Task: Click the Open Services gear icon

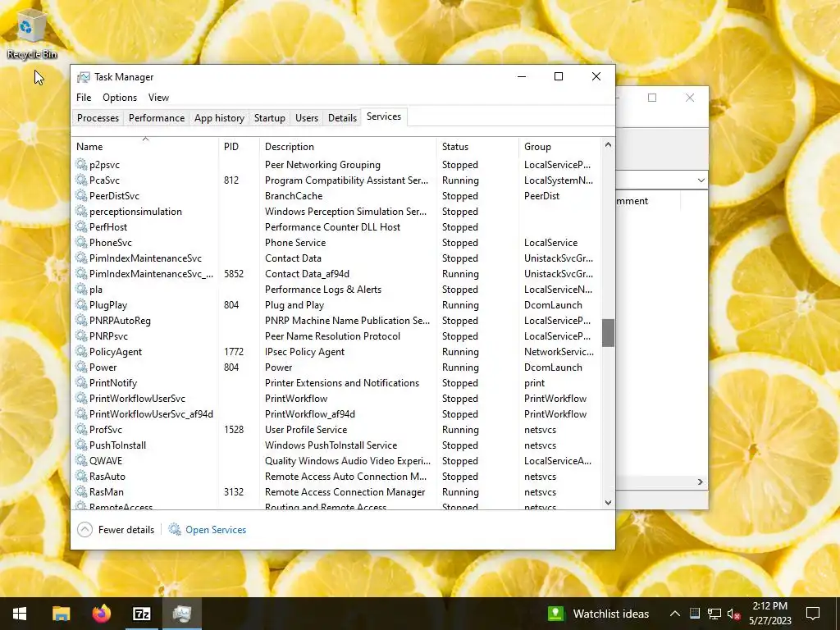Action: click(175, 530)
